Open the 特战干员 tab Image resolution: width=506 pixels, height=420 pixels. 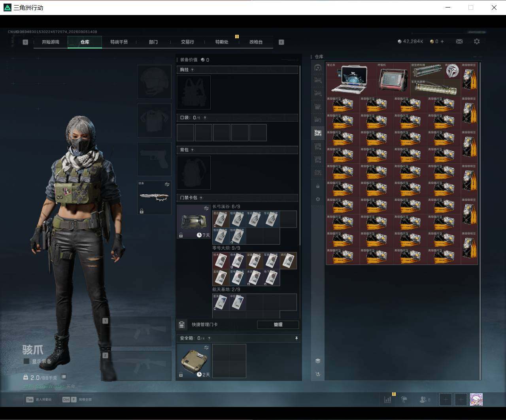(x=119, y=42)
